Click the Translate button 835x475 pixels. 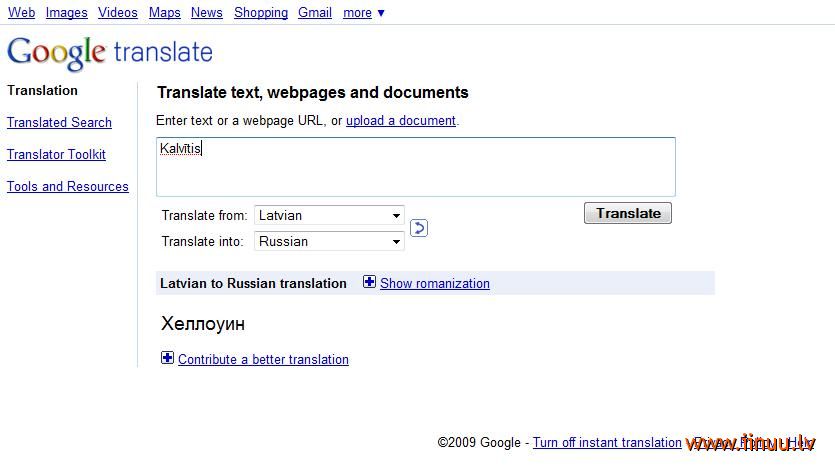628,213
